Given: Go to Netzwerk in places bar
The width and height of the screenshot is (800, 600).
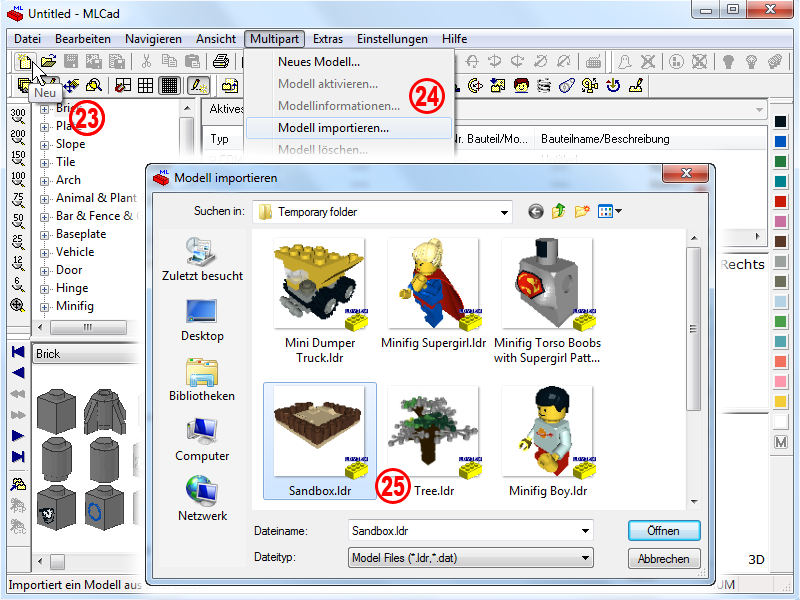Looking at the screenshot, I should (202, 499).
